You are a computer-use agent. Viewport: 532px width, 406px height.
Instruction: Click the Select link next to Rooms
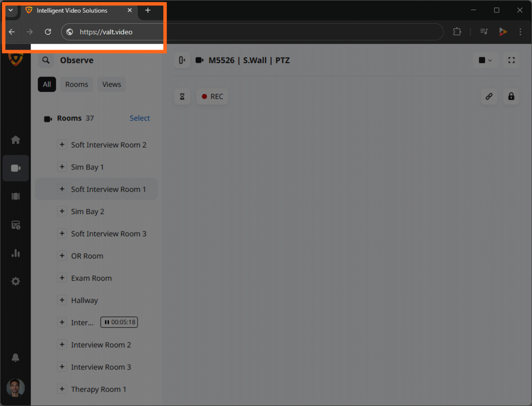[x=139, y=118]
